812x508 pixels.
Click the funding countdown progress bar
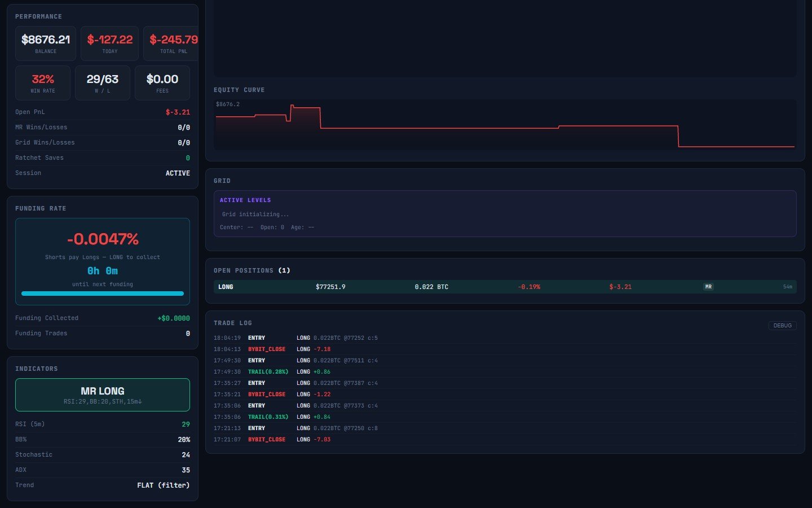[102, 294]
